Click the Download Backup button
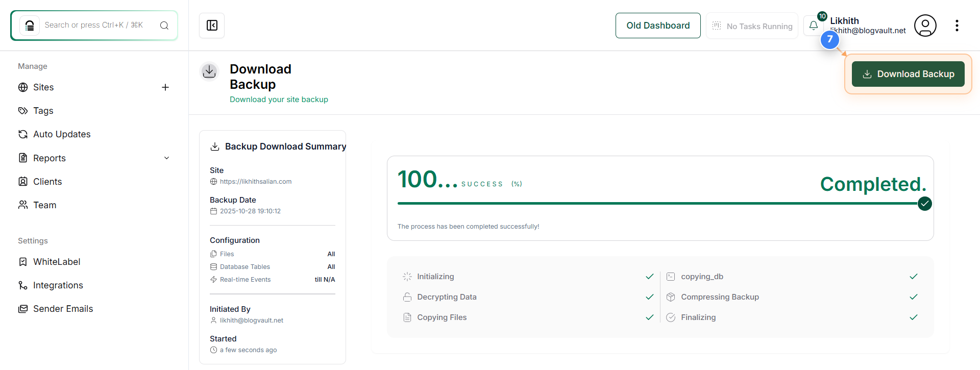This screenshot has width=980, height=370. (x=908, y=74)
